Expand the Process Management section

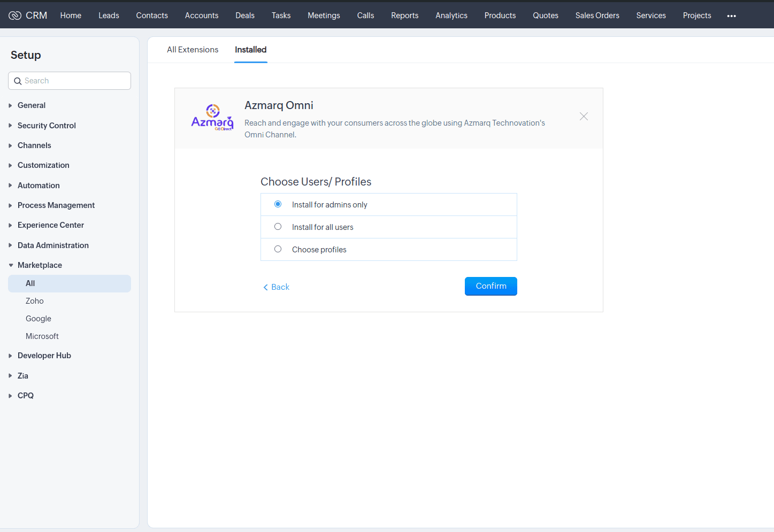pos(56,205)
